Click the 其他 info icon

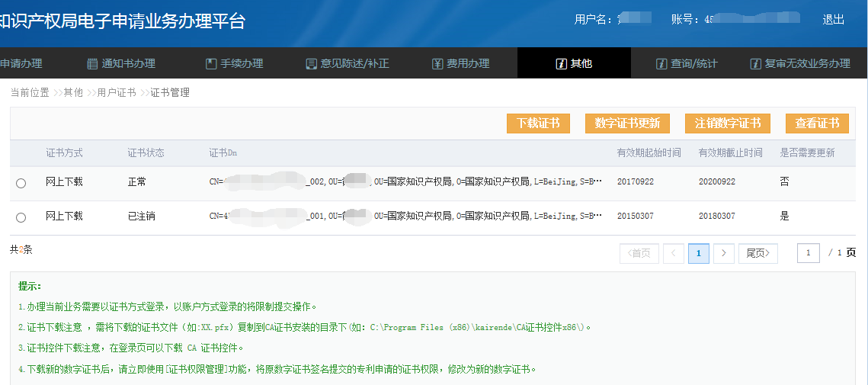pos(561,64)
